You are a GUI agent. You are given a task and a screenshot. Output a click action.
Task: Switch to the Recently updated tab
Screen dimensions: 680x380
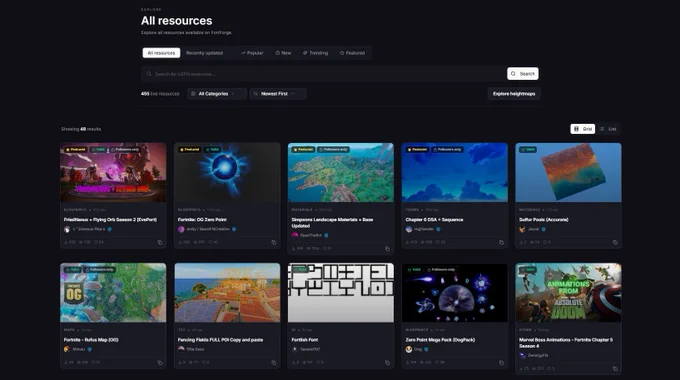click(x=204, y=53)
